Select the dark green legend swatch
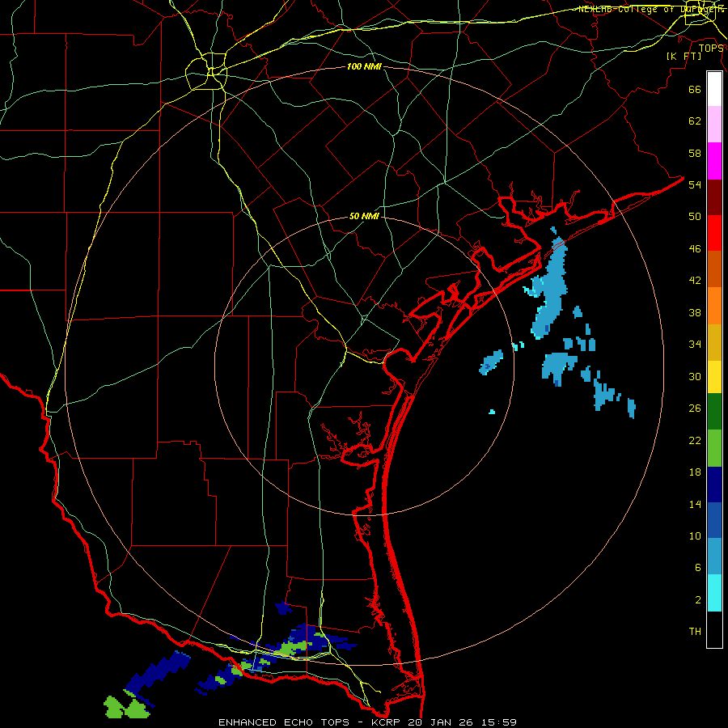This screenshot has height=728, width=728. coord(714,412)
